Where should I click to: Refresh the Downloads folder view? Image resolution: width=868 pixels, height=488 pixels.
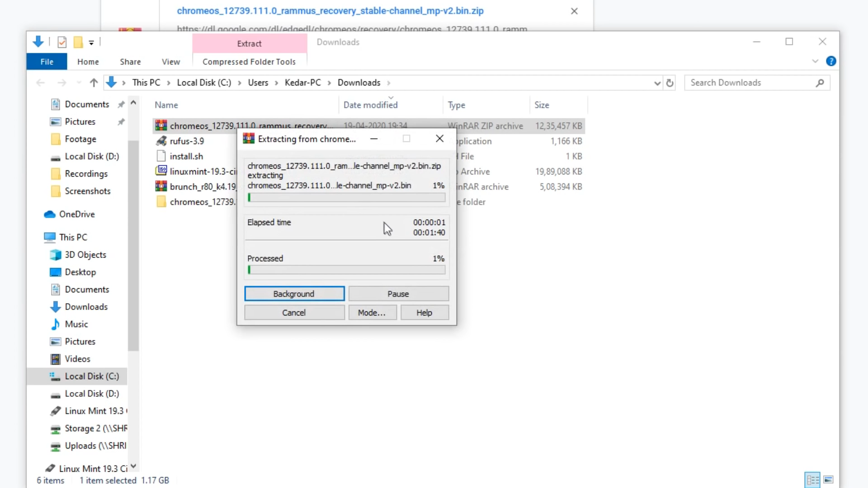pyautogui.click(x=670, y=83)
